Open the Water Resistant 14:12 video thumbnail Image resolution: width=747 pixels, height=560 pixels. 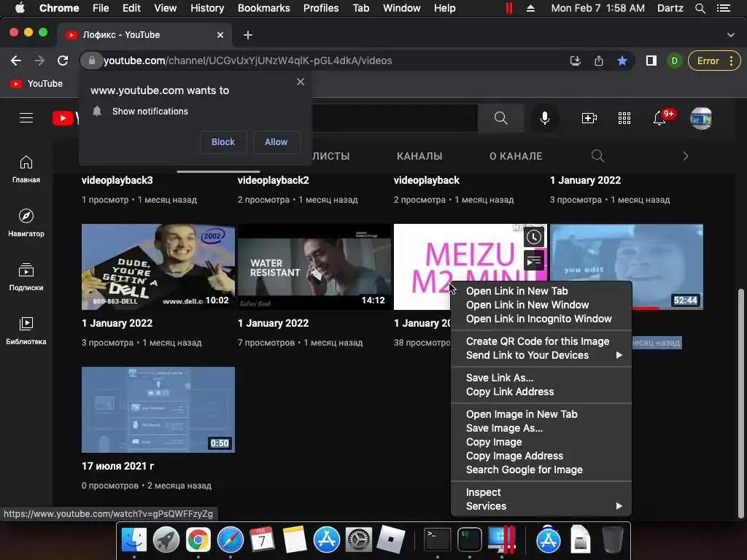pyautogui.click(x=314, y=267)
